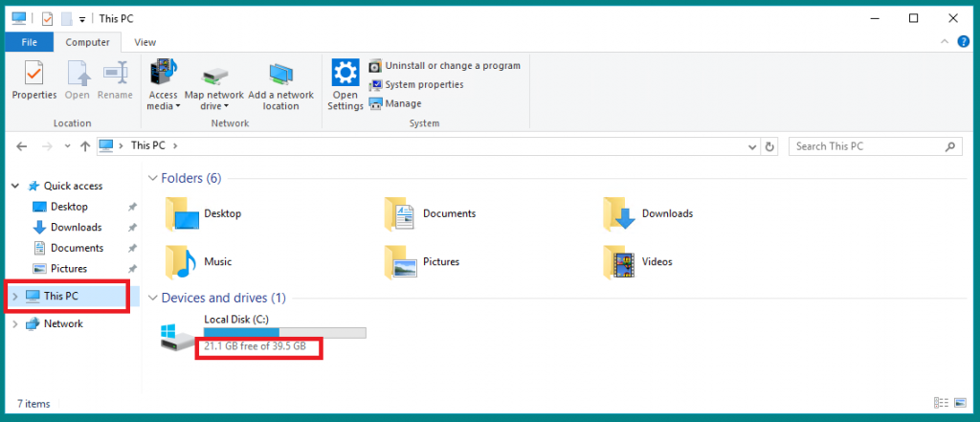The image size is (980, 422).
Task: Expand the Network tree node
Action: (x=15, y=323)
